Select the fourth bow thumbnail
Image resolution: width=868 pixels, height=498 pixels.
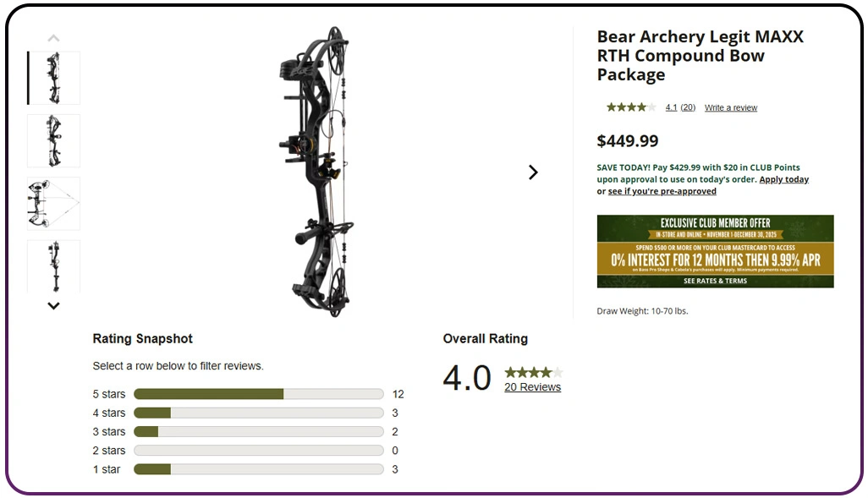tap(54, 265)
